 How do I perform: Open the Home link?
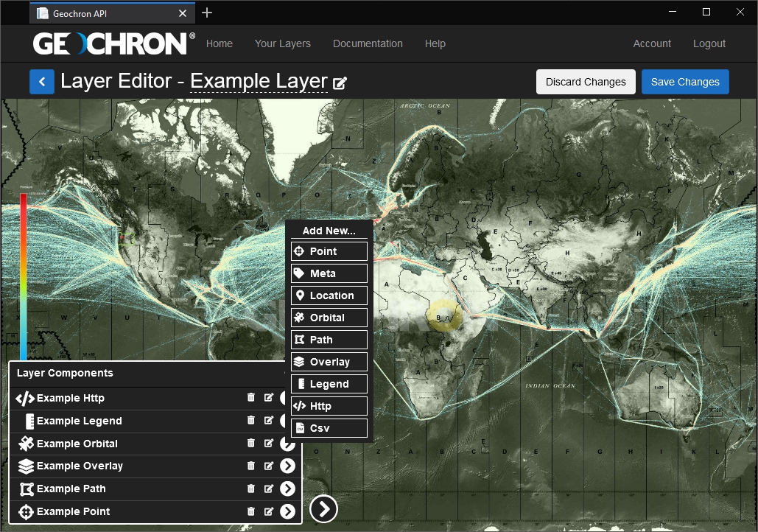(x=220, y=43)
